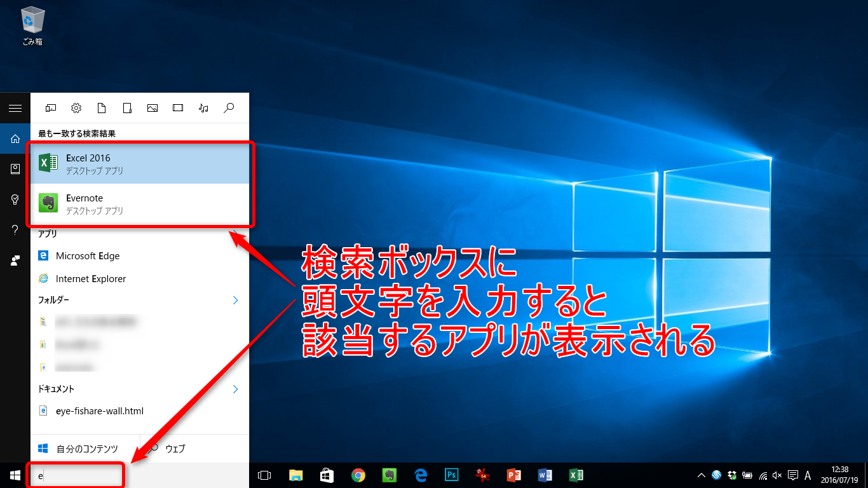Filter search results by Videos
The image size is (868, 488).
pyautogui.click(x=178, y=108)
